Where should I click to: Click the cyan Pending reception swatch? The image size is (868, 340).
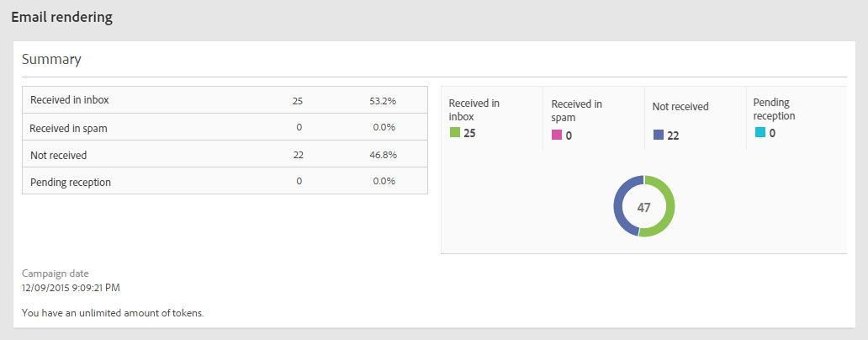pos(759,133)
